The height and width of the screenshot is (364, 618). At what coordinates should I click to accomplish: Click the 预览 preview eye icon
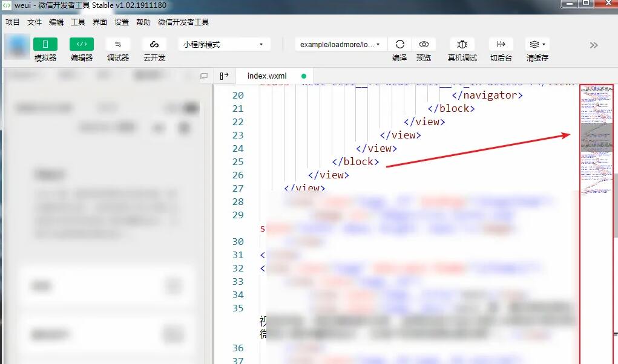424,44
